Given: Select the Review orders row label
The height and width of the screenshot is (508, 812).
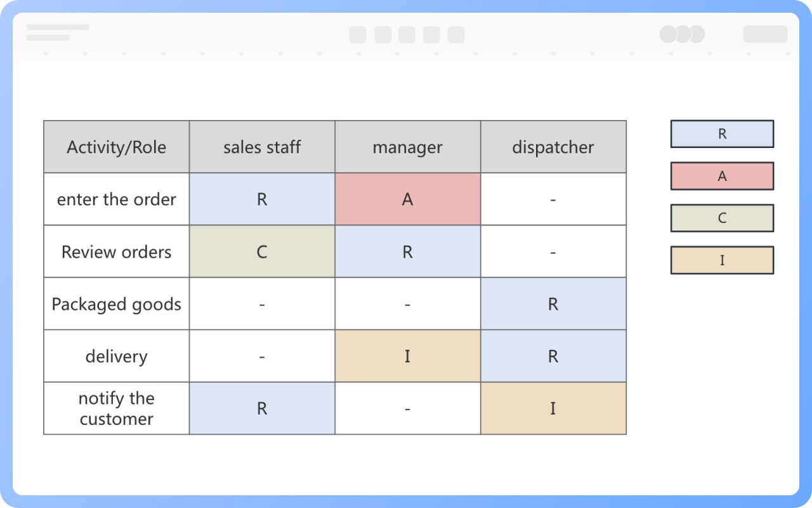Looking at the screenshot, I should [116, 251].
